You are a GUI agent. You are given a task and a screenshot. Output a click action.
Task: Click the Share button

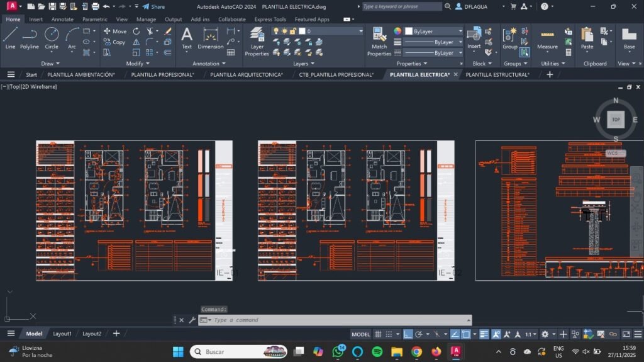pyautogui.click(x=153, y=6)
